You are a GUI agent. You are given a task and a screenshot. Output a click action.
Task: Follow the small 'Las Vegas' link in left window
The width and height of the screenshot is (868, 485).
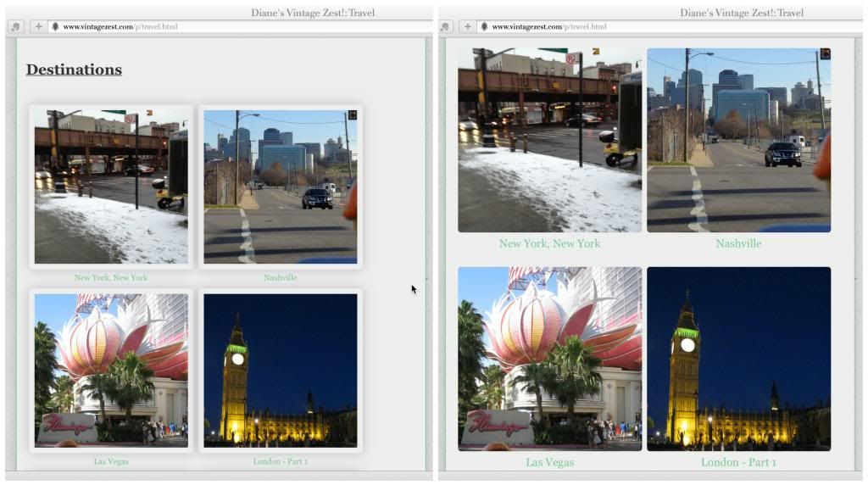tap(111, 461)
